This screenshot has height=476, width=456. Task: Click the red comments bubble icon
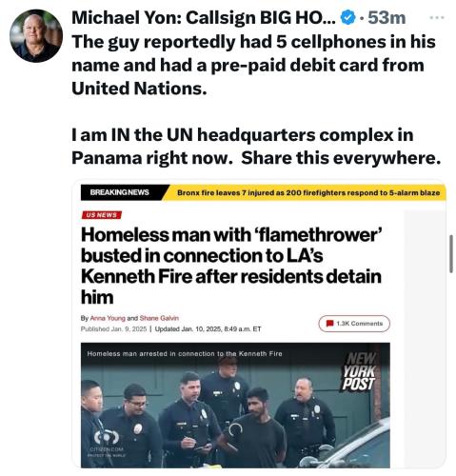pos(329,324)
